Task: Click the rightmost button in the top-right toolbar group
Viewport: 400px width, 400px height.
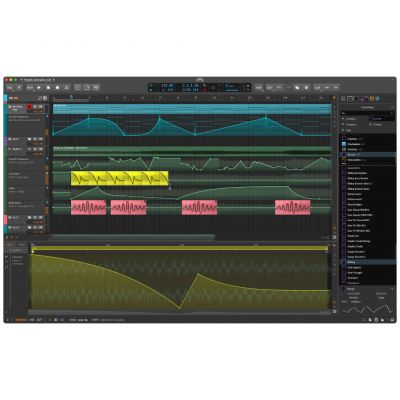Action: (336, 87)
